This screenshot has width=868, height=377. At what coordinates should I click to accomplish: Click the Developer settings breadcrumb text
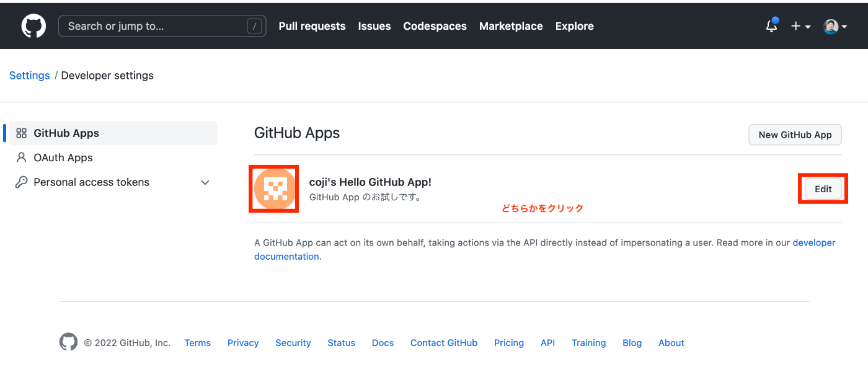point(107,76)
